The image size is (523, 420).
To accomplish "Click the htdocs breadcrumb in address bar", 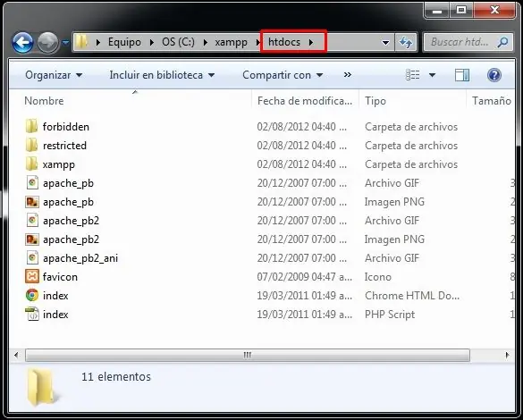I will (x=284, y=42).
